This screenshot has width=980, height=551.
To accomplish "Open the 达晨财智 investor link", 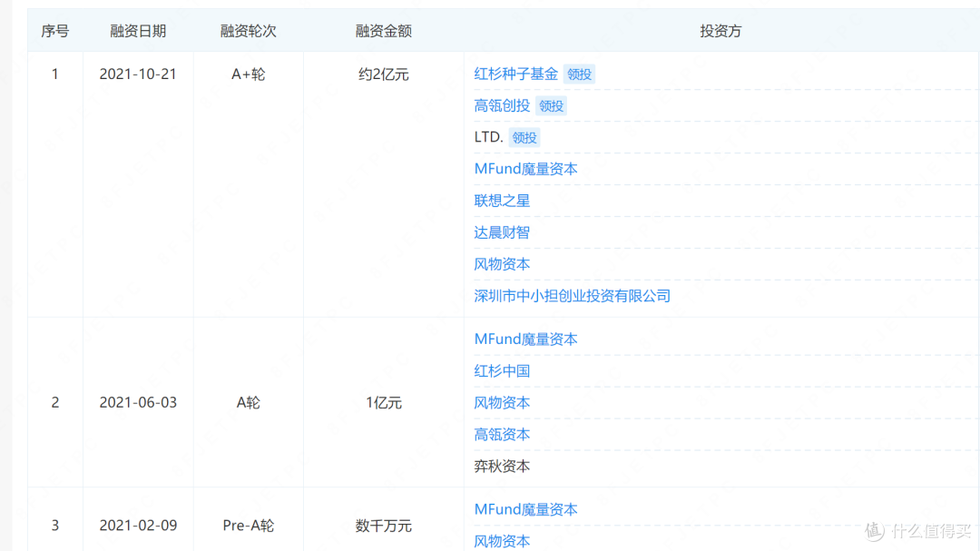I will tap(502, 232).
